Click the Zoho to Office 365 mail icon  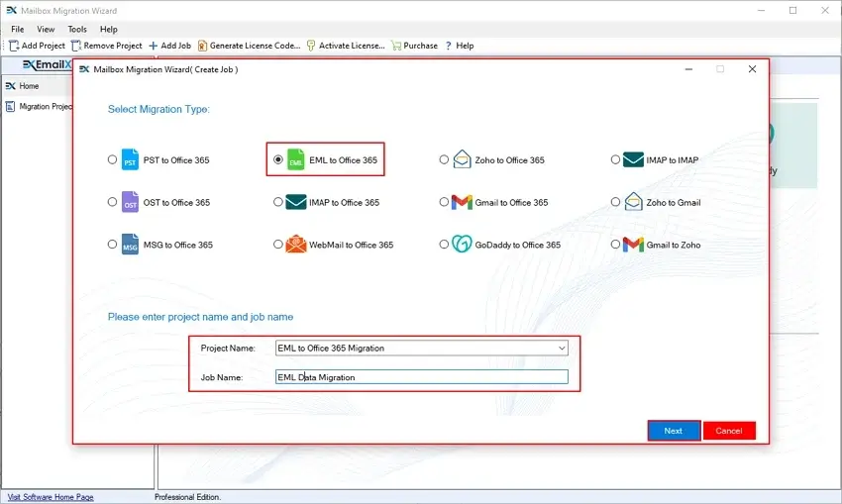point(462,159)
